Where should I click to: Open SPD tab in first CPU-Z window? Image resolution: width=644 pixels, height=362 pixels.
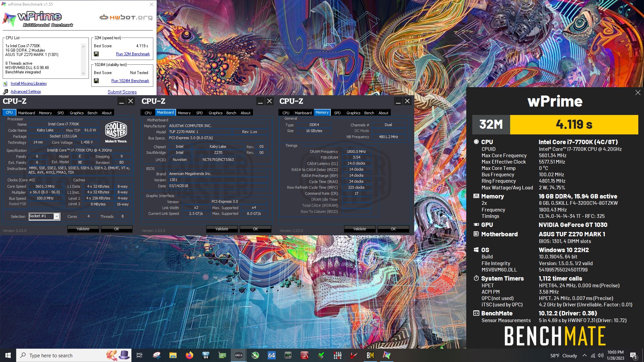point(61,113)
